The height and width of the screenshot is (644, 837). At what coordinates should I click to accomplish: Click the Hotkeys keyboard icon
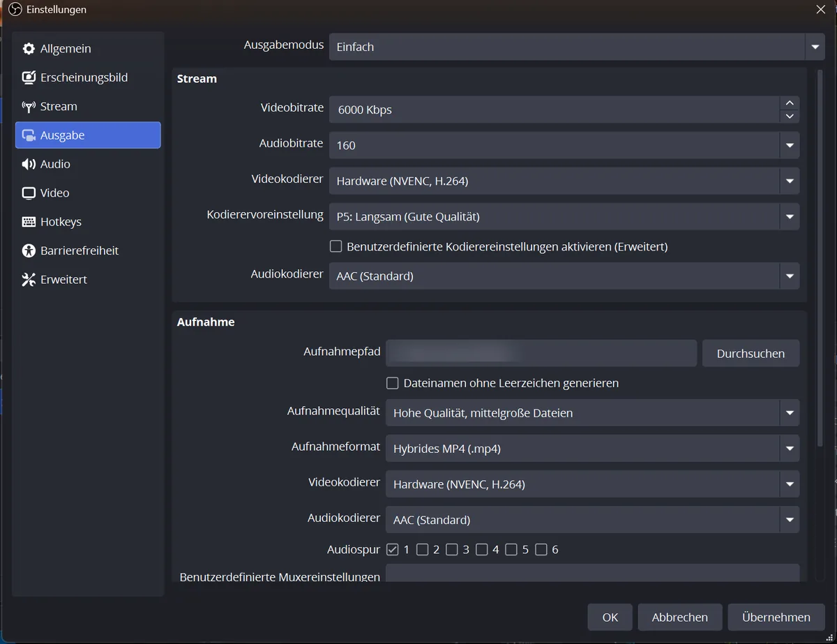(x=29, y=222)
